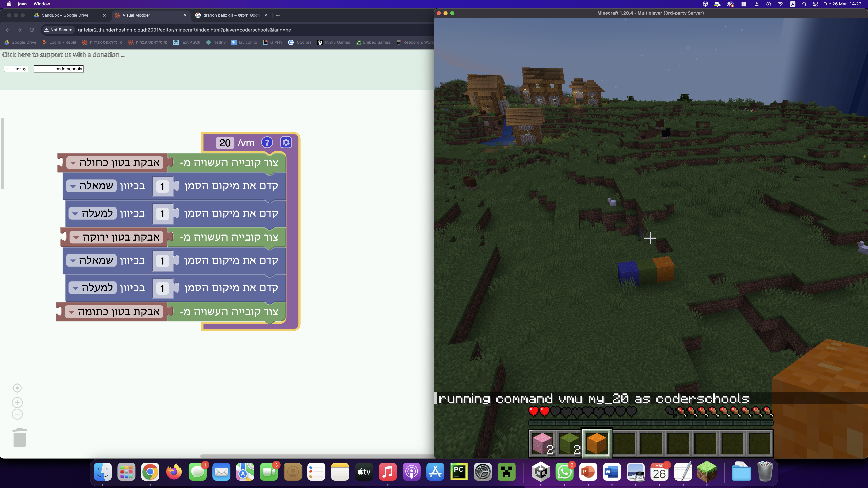868x488 pixels.
Task: Open the Netlify bookmark
Action: coord(216,42)
